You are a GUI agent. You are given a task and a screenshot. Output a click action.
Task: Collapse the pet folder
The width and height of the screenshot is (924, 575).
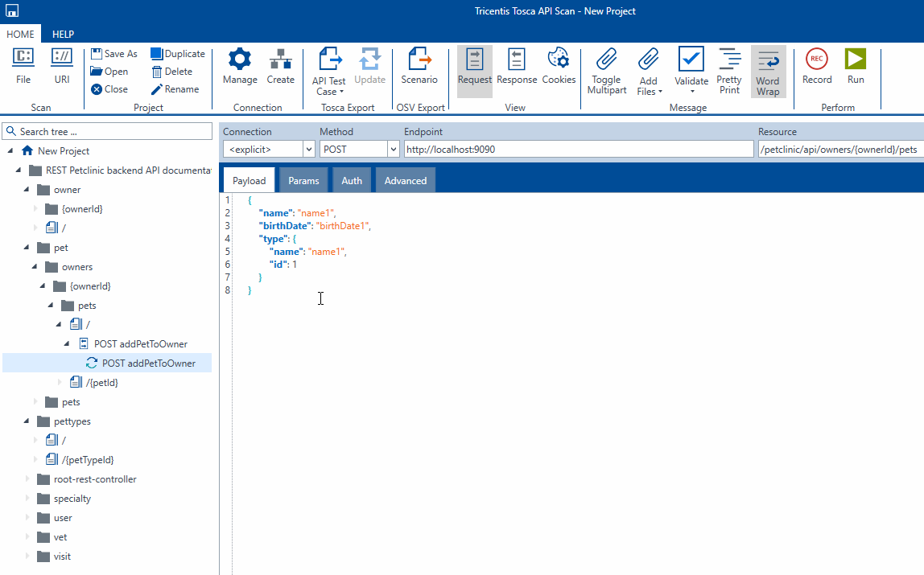click(27, 248)
